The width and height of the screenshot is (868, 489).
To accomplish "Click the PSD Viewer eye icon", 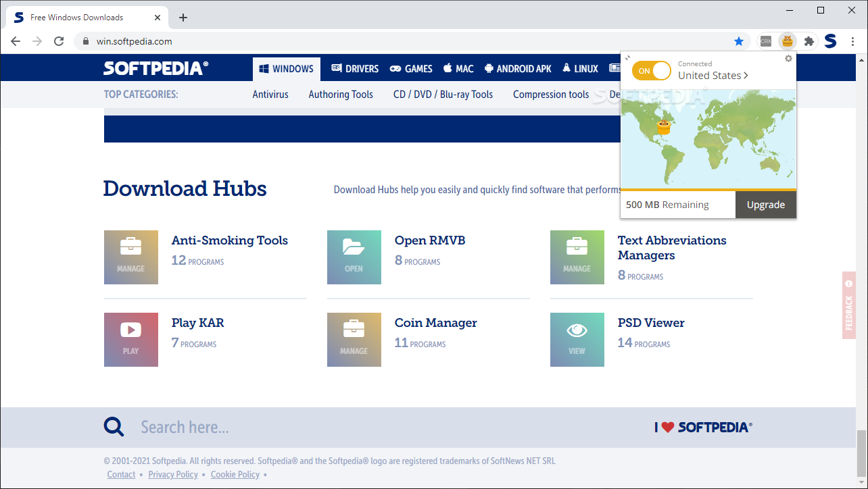I will [577, 340].
